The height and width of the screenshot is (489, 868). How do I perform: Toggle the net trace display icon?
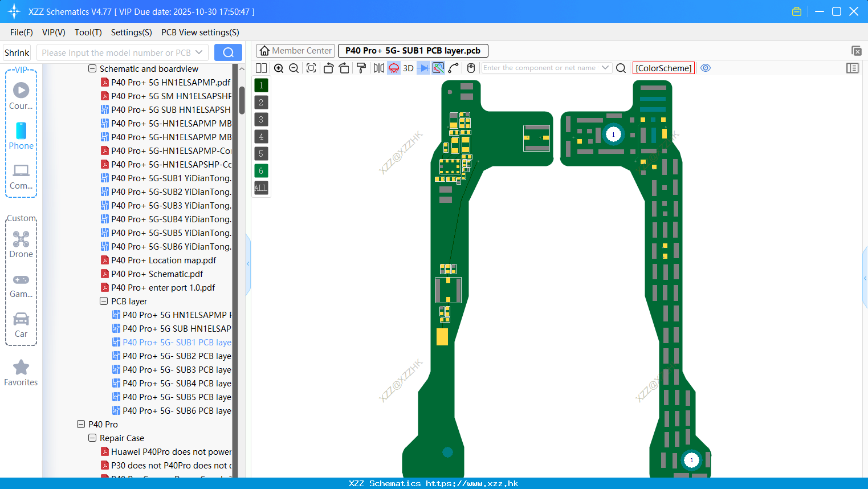pyautogui.click(x=438, y=68)
